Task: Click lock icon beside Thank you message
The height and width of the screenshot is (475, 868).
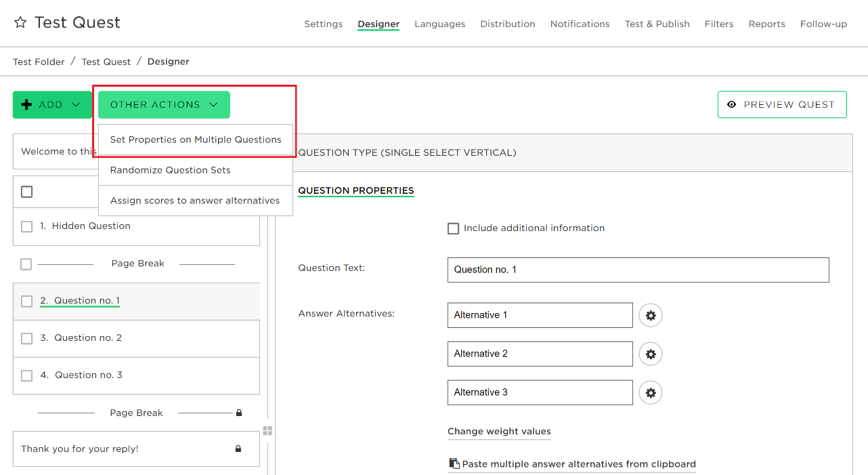Action: pyautogui.click(x=238, y=449)
